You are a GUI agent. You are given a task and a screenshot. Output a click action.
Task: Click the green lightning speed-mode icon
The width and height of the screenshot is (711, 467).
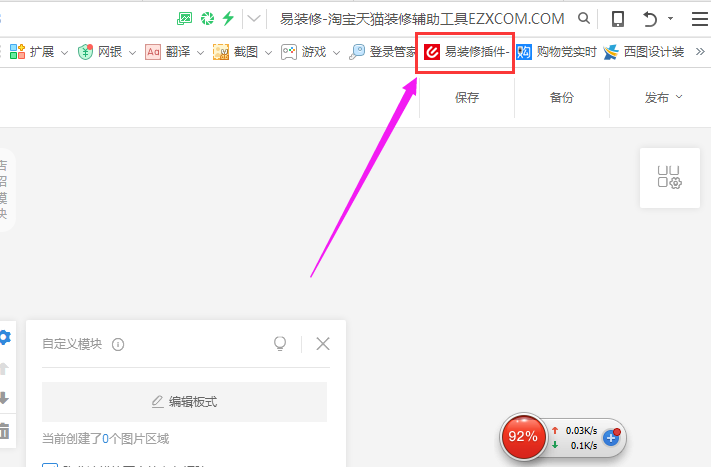tap(228, 18)
